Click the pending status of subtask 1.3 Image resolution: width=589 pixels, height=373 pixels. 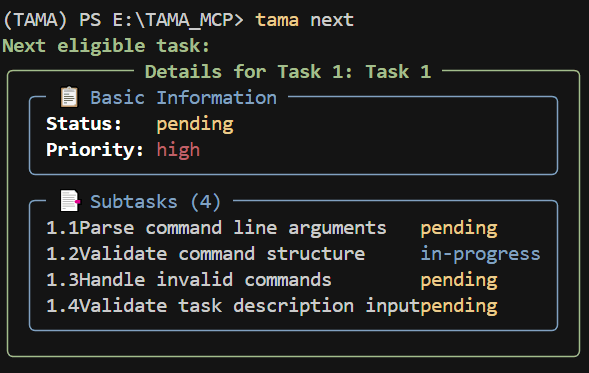[459, 281]
